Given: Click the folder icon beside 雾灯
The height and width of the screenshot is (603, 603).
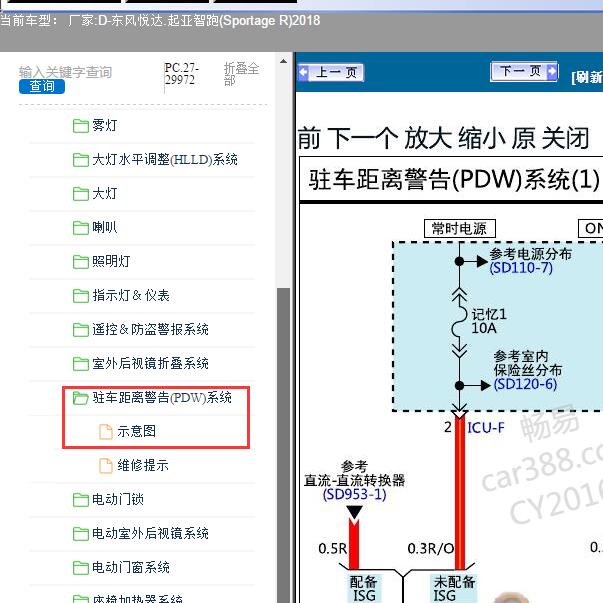Looking at the screenshot, I should pyautogui.click(x=80, y=126).
